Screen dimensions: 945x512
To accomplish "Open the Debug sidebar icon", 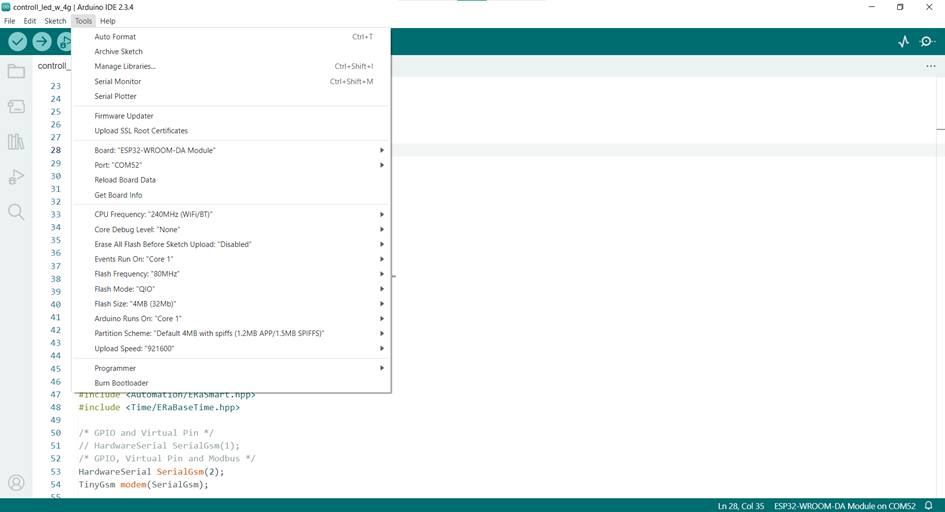I will click(x=16, y=177).
